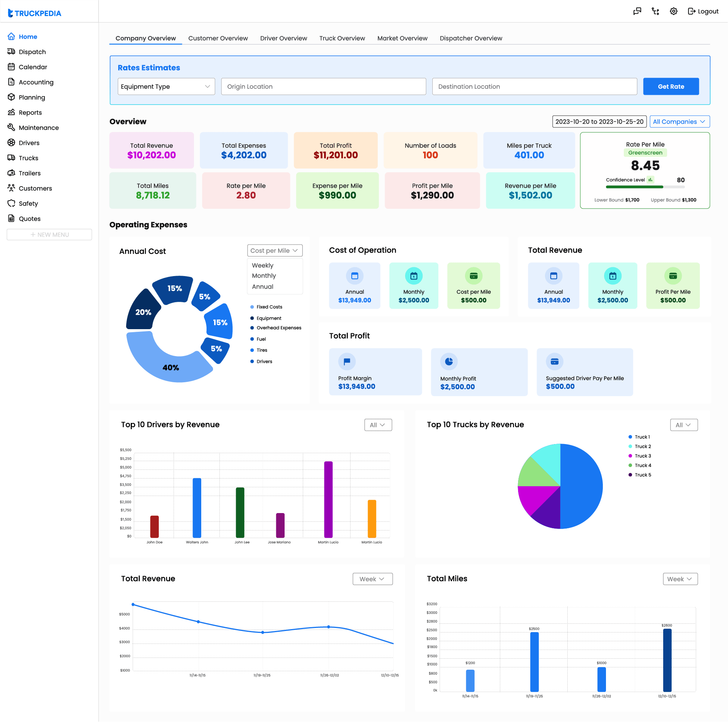Click the Origin Location input field
Image resolution: width=728 pixels, height=722 pixels.
[x=323, y=86]
